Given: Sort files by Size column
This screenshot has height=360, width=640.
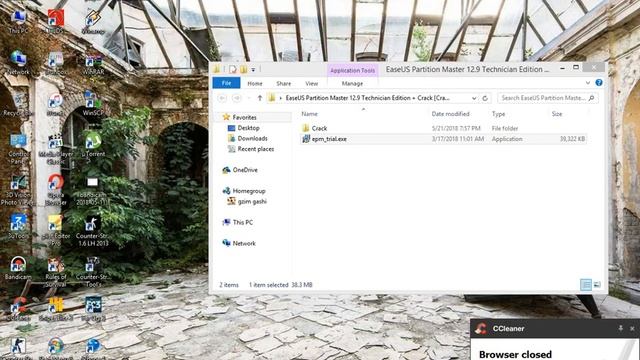Looking at the screenshot, I should [x=557, y=114].
